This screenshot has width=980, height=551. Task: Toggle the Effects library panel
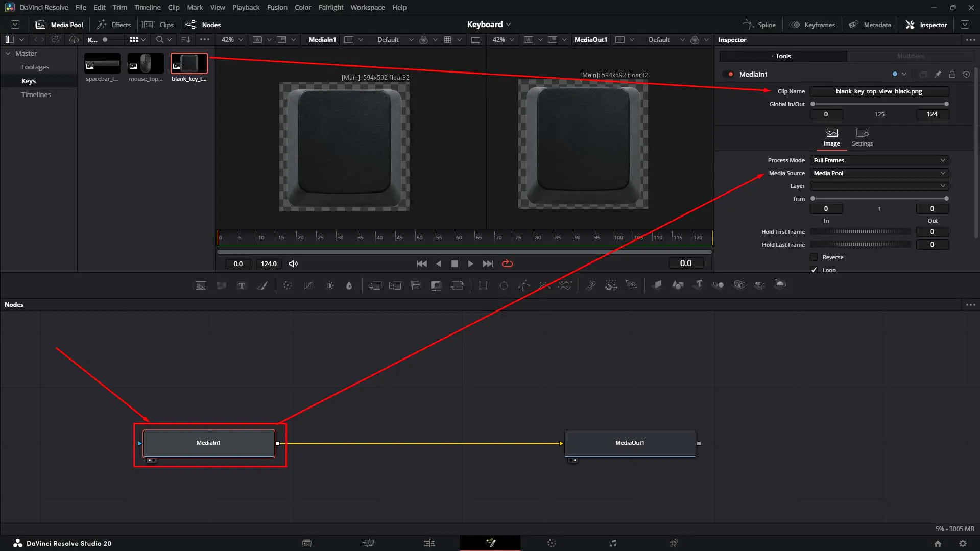click(x=113, y=25)
